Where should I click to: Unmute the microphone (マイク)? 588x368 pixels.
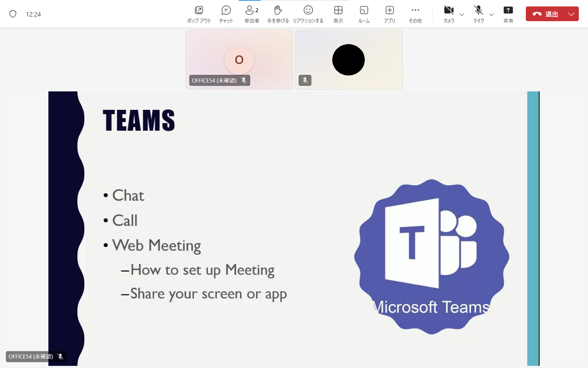click(x=478, y=14)
